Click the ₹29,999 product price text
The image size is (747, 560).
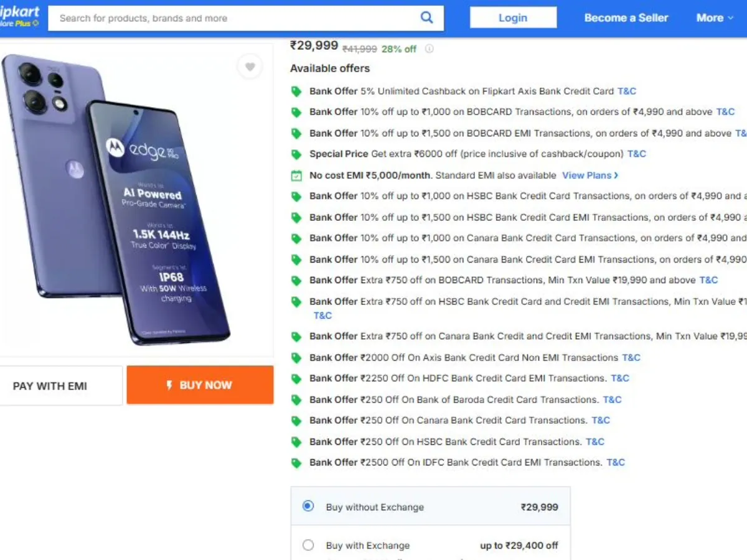click(x=314, y=46)
